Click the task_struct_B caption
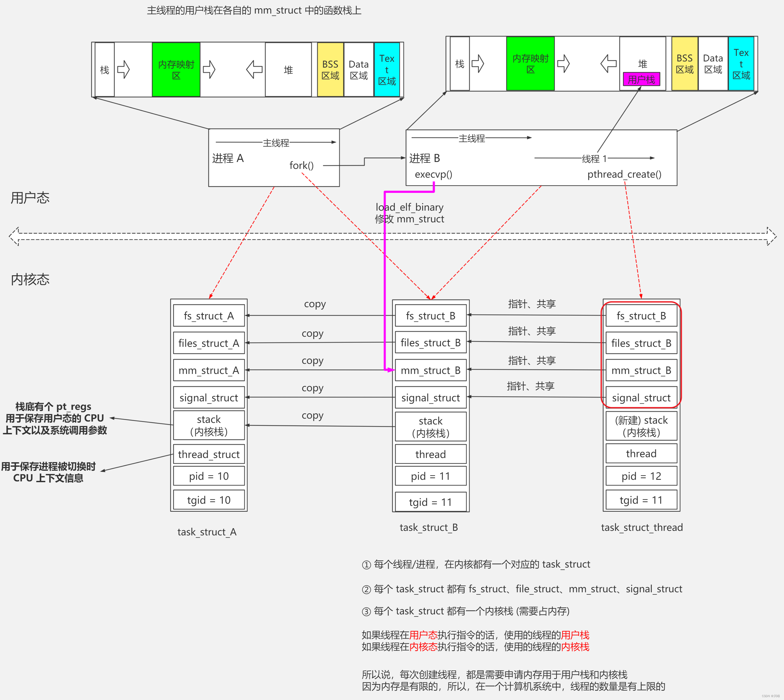The image size is (784, 700). click(x=429, y=527)
